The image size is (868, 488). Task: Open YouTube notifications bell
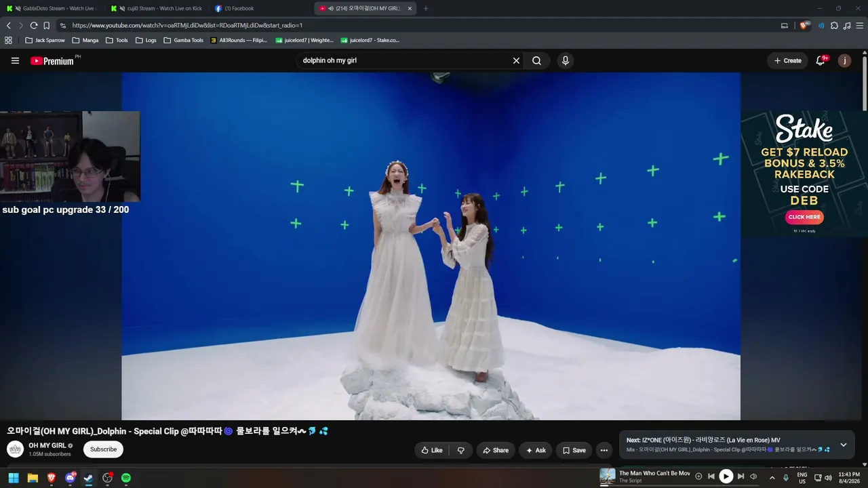pos(821,60)
